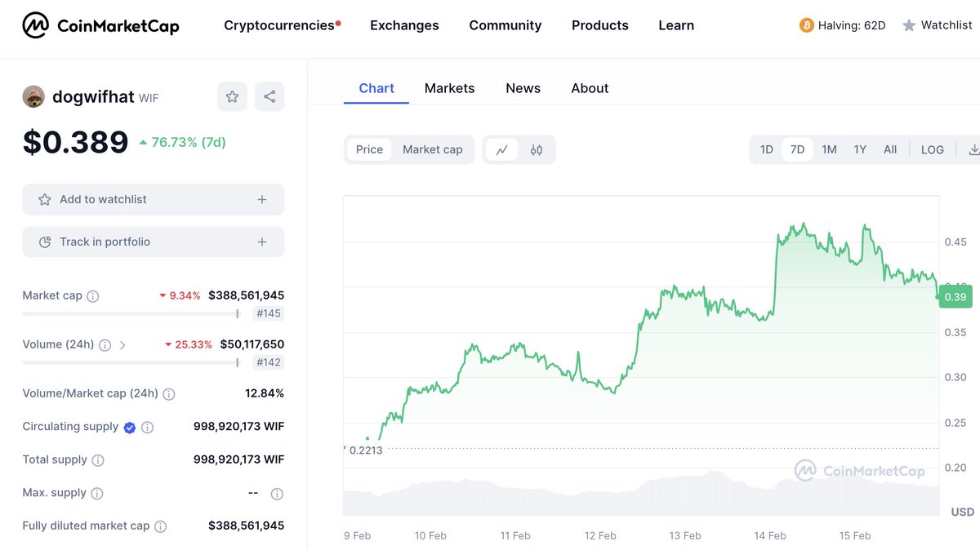The width and height of the screenshot is (980, 550).
Task: Click market cap value $388,561,945
Action: pos(246,295)
